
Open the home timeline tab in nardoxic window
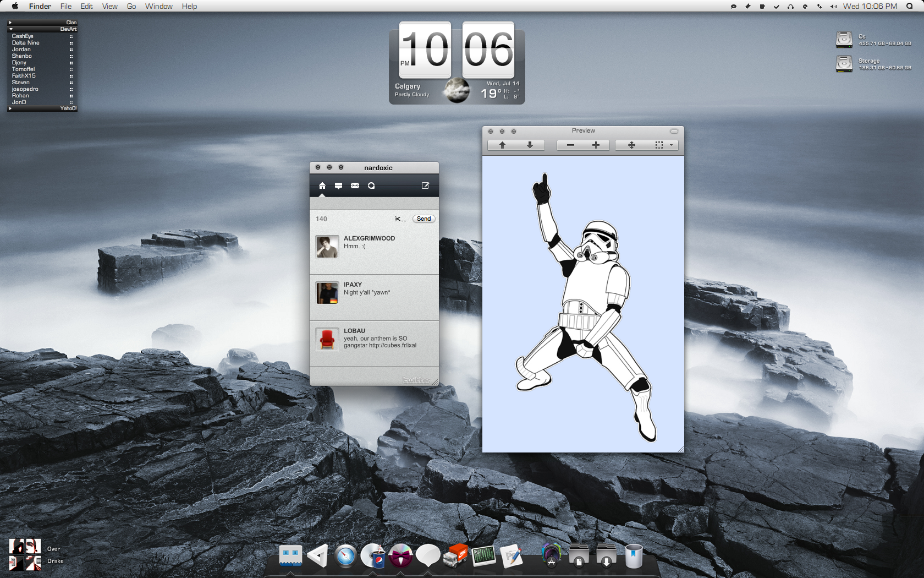click(x=322, y=186)
